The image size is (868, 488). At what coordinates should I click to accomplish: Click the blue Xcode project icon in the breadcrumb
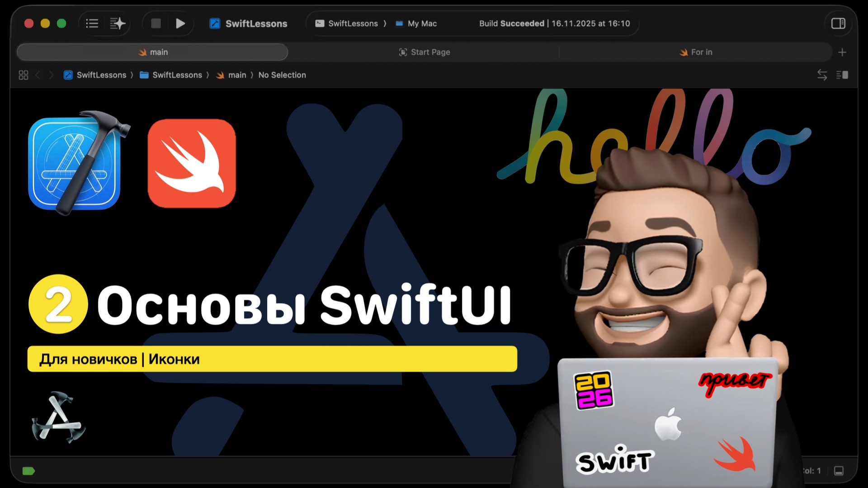(68, 75)
